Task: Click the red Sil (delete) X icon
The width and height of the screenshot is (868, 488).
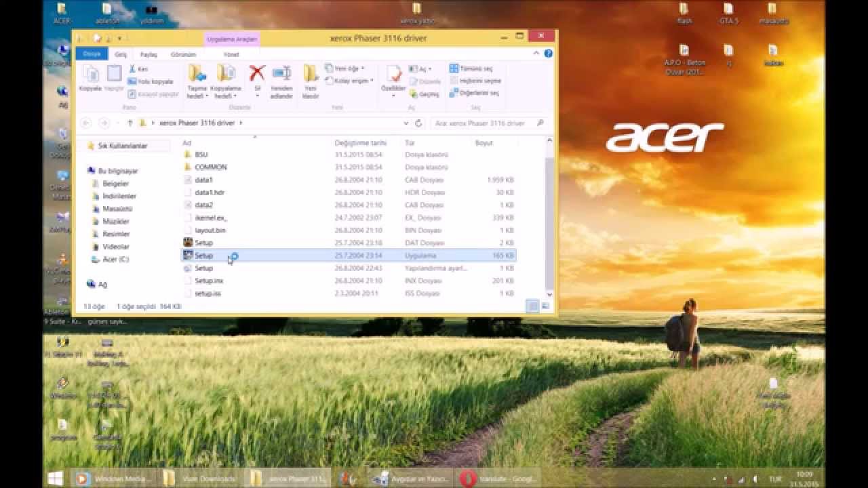Action: [257, 73]
